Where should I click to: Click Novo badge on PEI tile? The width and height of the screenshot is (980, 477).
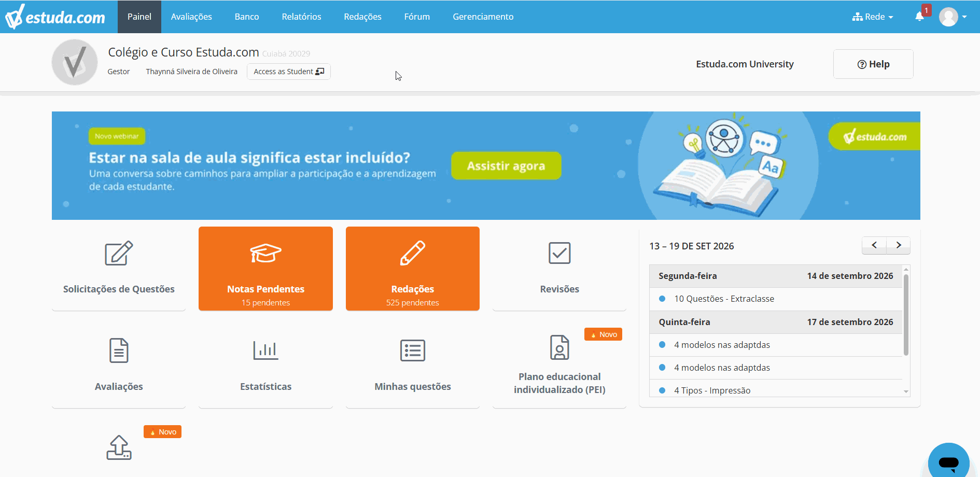603,334
